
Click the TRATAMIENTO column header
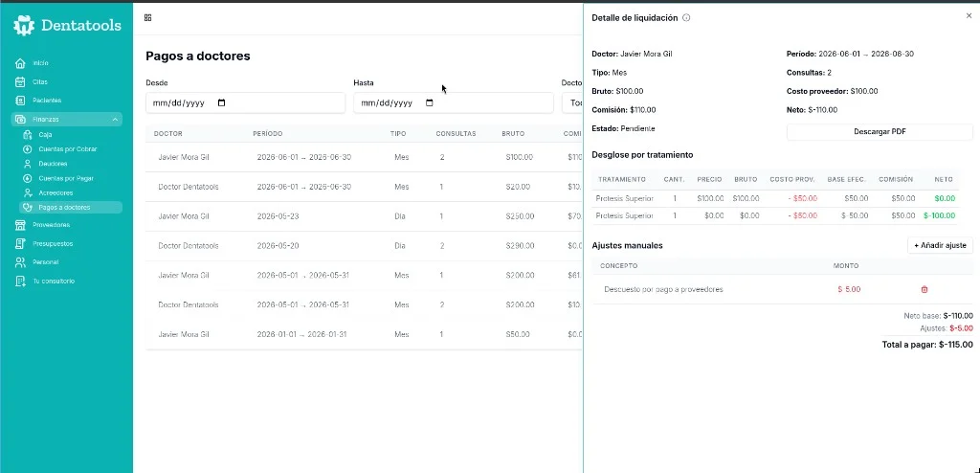pyautogui.click(x=622, y=180)
